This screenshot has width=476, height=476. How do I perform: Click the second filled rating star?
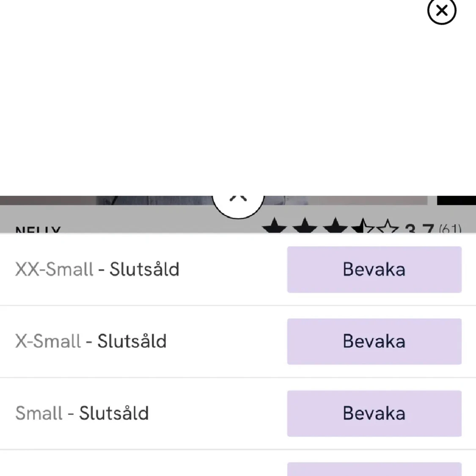(x=305, y=226)
